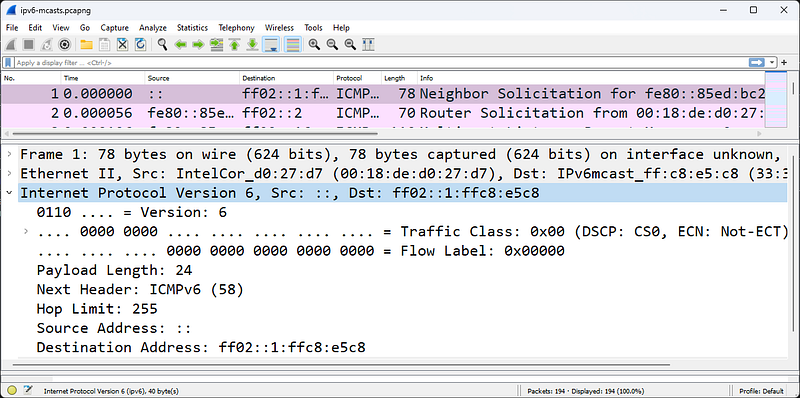800x398 pixels.
Task: Select the Payload Length: 24 line
Action: pyautogui.click(x=114, y=270)
